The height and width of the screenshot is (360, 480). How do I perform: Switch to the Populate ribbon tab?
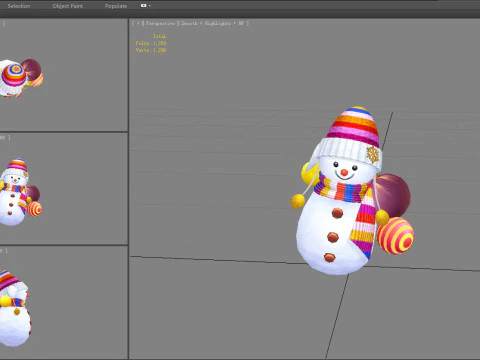click(x=116, y=6)
